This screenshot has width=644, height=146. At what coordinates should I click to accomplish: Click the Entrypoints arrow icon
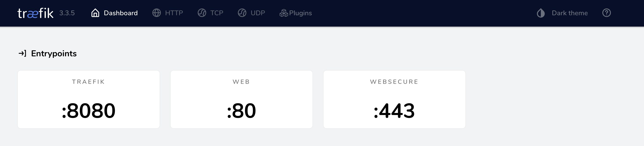(x=23, y=53)
